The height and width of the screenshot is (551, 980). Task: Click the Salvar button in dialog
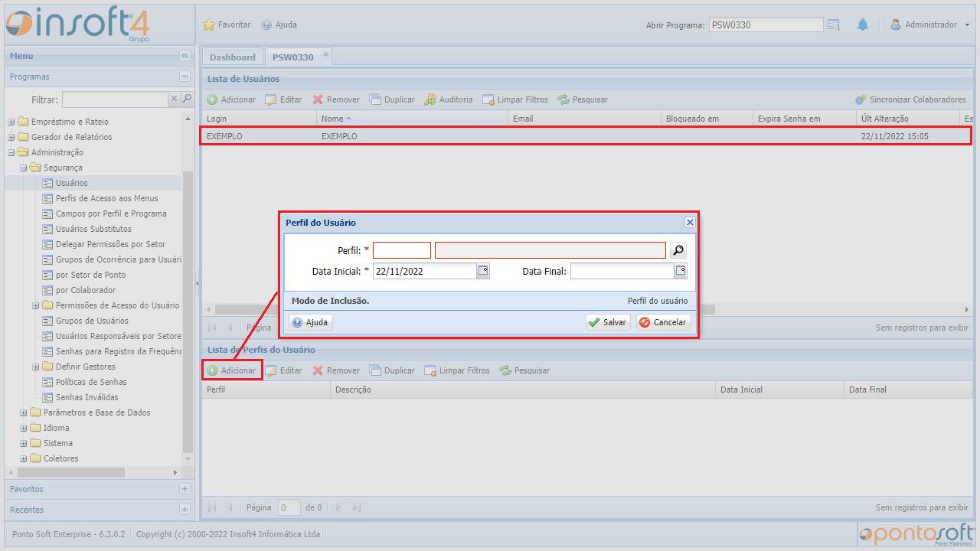tap(608, 322)
